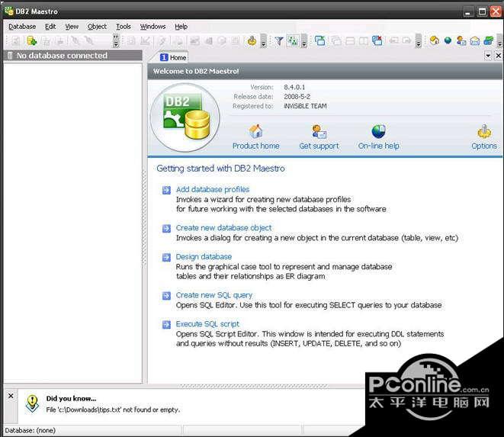The image size is (504, 437).
Task: Click the cascade windows toolbar icon
Action: click(x=336, y=41)
